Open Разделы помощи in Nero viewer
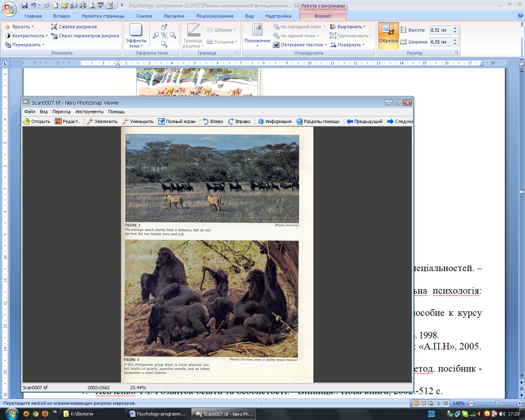 coord(318,121)
